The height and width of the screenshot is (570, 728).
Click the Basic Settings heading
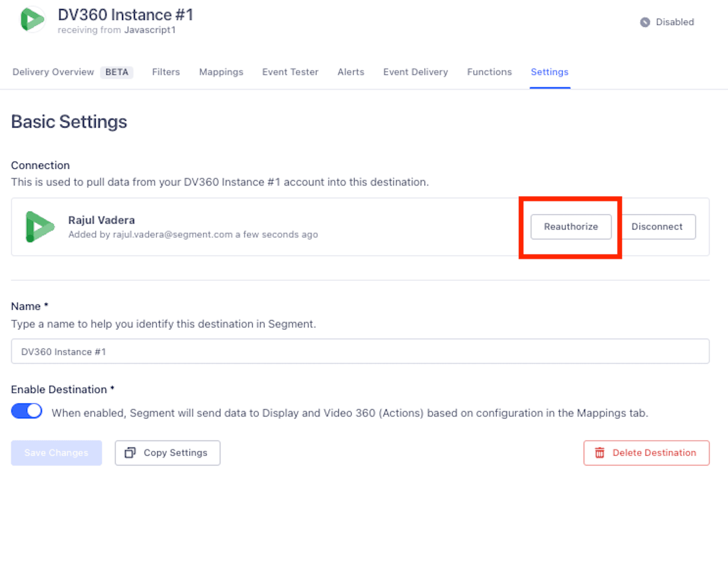69,122
